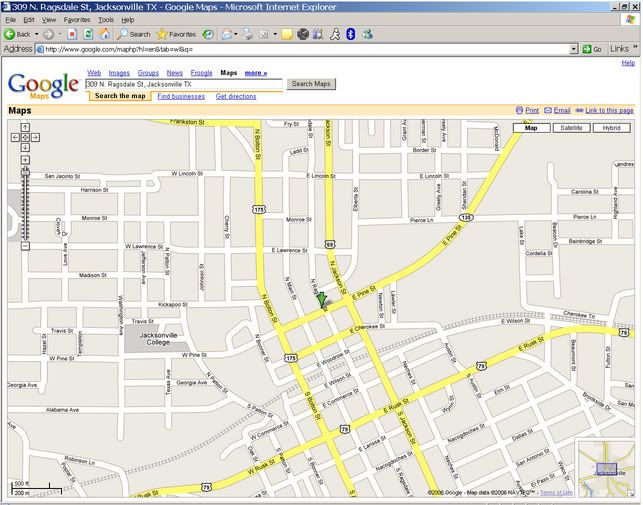Open the Forward button history dropdown arrow
Viewport: 643px width, 505px height.
tap(60, 34)
